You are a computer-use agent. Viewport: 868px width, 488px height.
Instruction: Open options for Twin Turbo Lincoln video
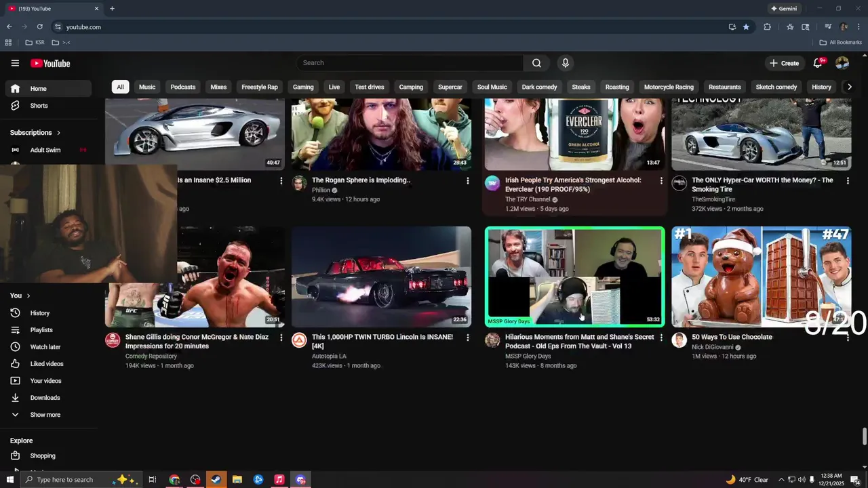[467, 338]
